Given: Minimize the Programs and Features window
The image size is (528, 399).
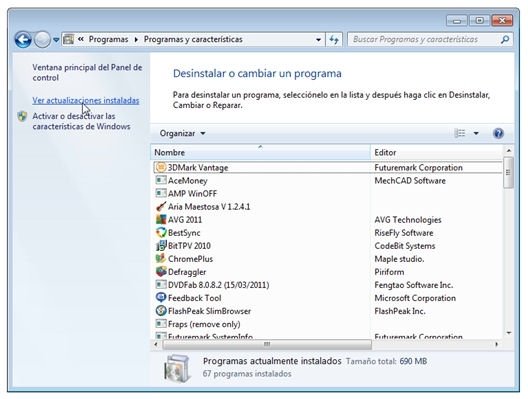Looking at the screenshot, I should (457, 21).
